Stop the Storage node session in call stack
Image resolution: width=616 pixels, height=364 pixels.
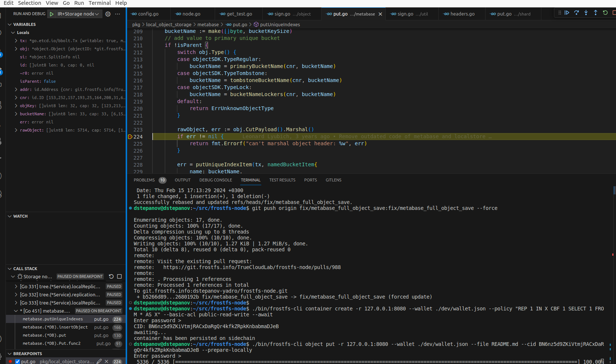pos(119,276)
